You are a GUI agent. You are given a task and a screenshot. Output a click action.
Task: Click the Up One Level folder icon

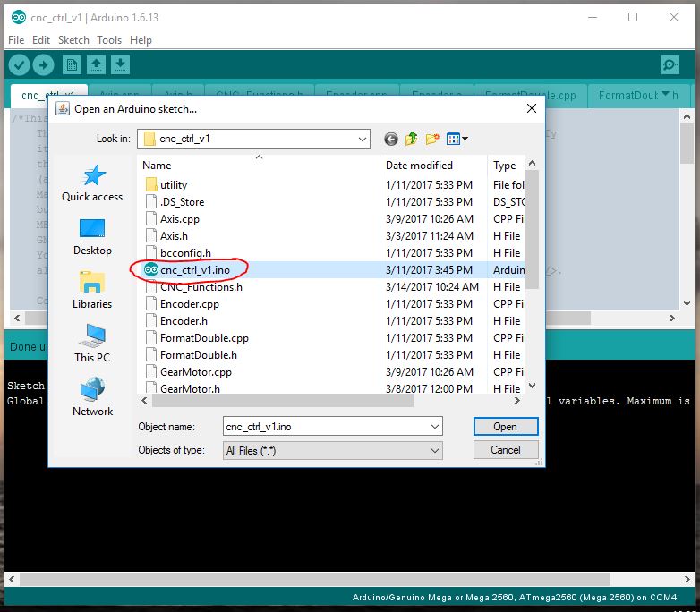click(x=411, y=139)
